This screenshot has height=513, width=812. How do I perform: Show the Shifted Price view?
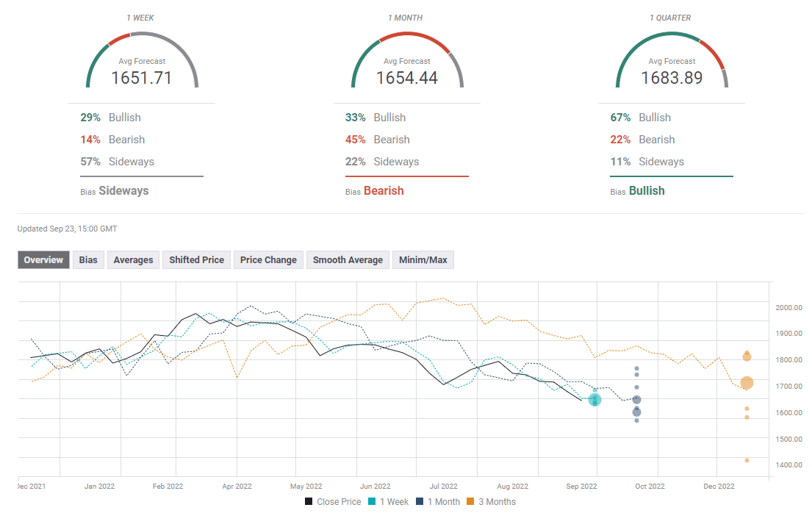pos(196,259)
